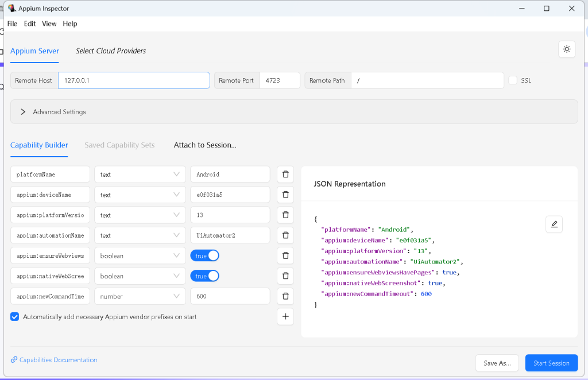Delete the appium:ensureWebviews capability row
588x380 pixels.
pos(285,255)
